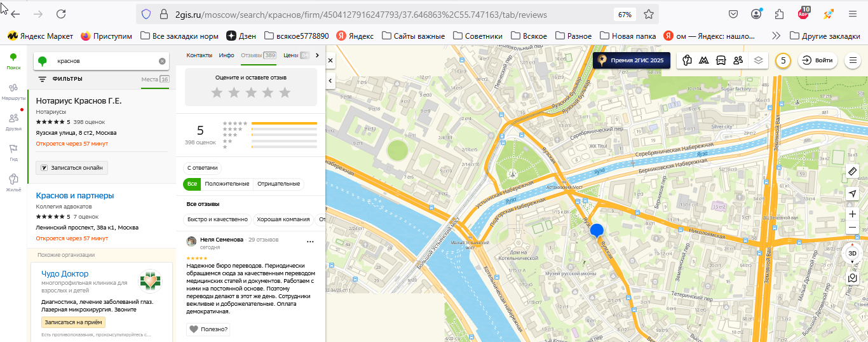The height and width of the screenshot is (342, 868).
Task: Close the firm card panel
Action: pyautogui.click(x=330, y=60)
